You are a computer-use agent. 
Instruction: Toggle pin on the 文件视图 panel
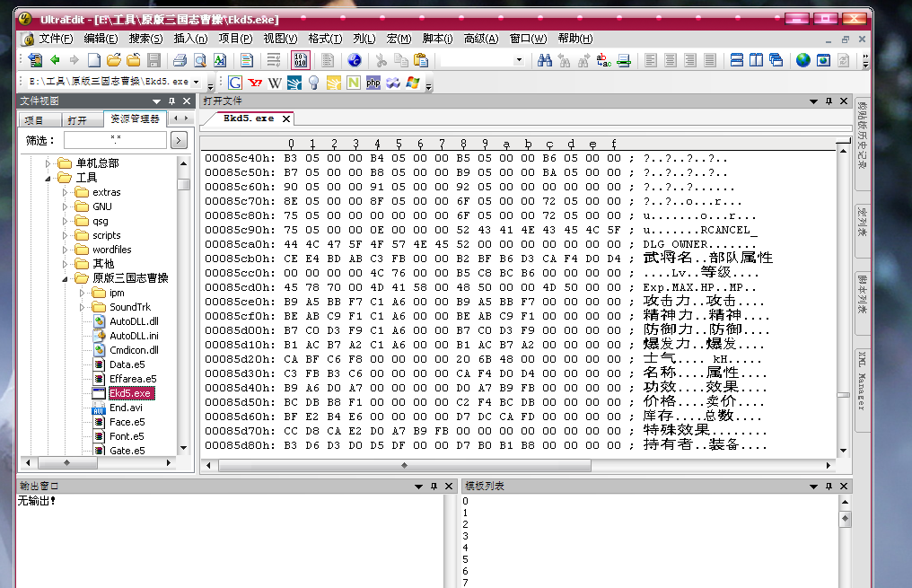click(171, 101)
